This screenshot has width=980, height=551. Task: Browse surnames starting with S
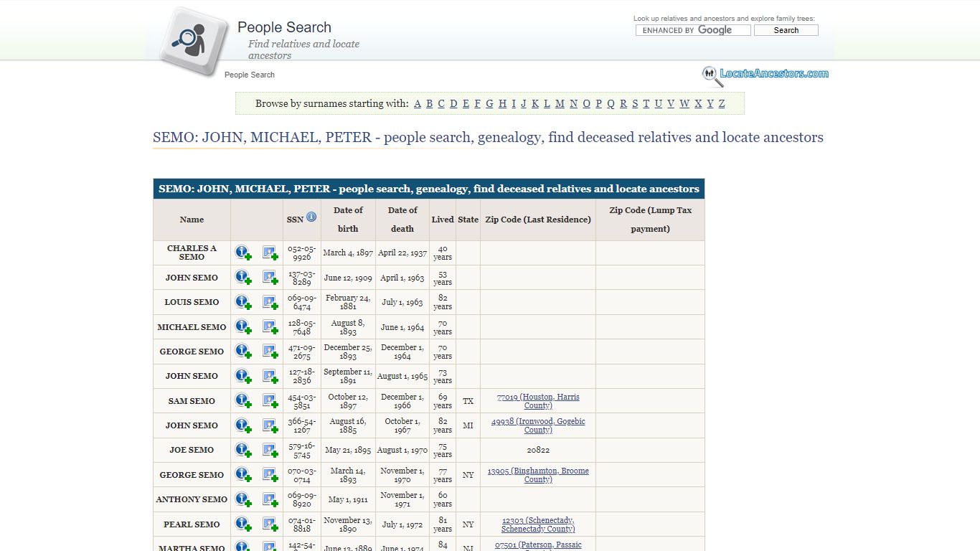[634, 103]
